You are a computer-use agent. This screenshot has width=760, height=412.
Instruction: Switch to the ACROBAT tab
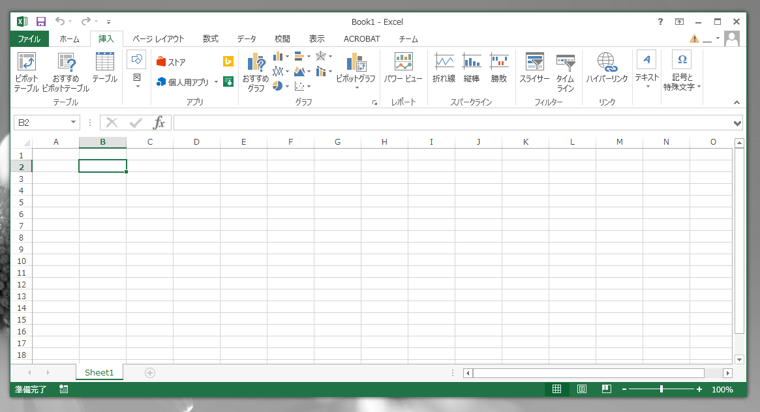coord(362,39)
